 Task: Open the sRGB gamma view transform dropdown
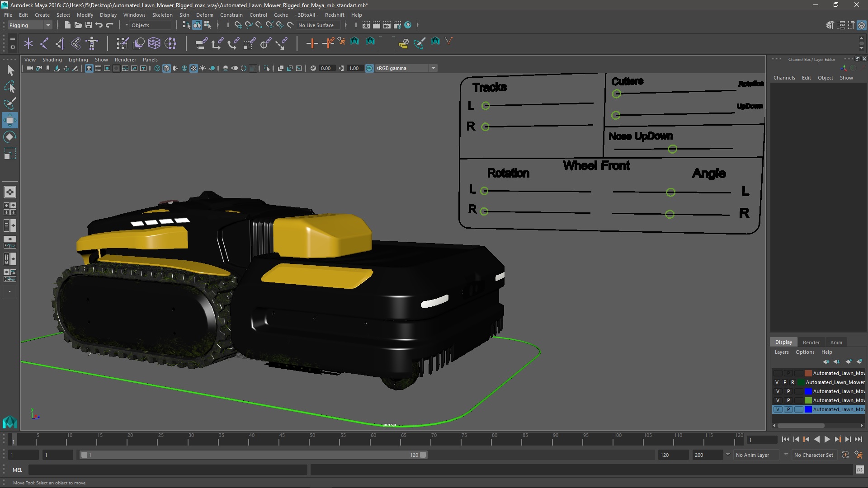click(x=406, y=68)
